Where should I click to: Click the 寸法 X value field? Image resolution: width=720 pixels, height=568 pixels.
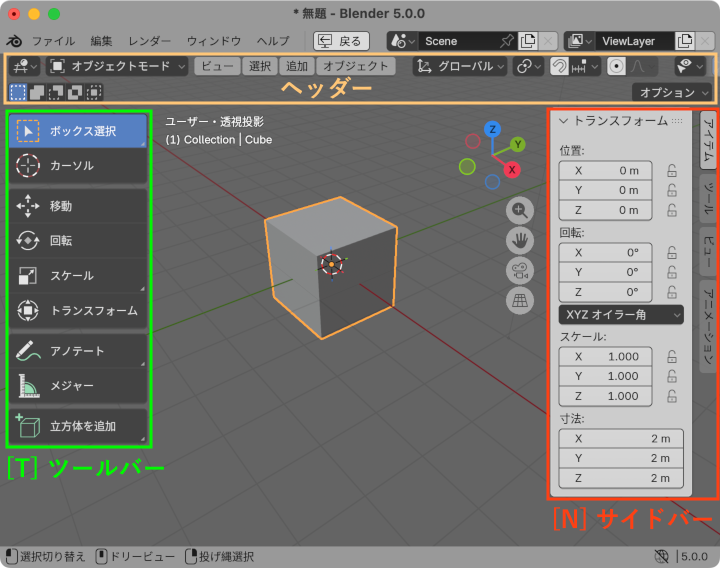[x=621, y=438]
